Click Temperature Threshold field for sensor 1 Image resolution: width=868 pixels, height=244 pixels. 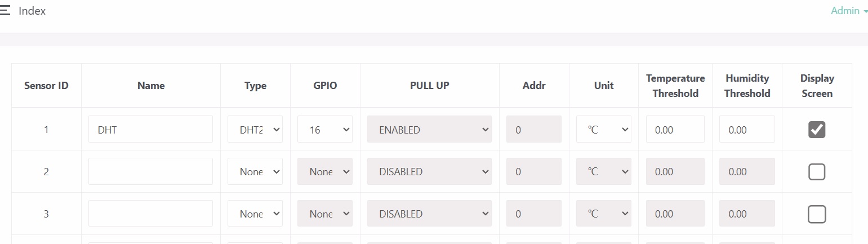675,130
